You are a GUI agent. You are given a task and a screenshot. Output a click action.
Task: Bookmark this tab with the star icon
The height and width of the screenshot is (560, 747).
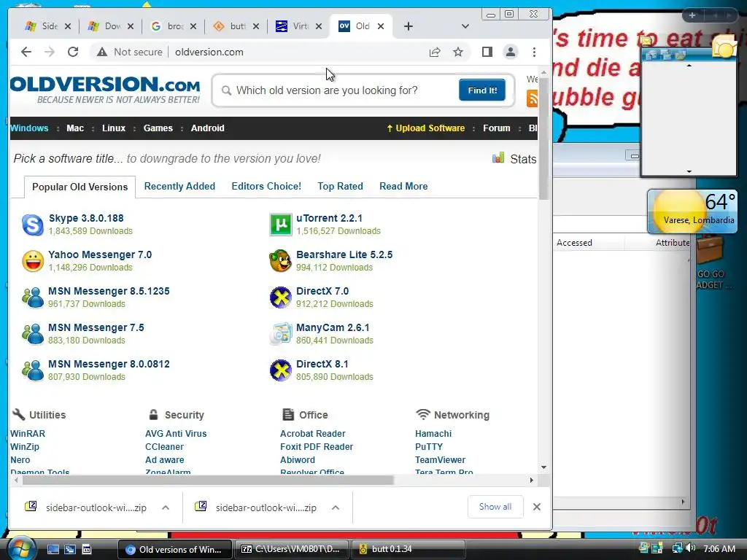click(458, 52)
